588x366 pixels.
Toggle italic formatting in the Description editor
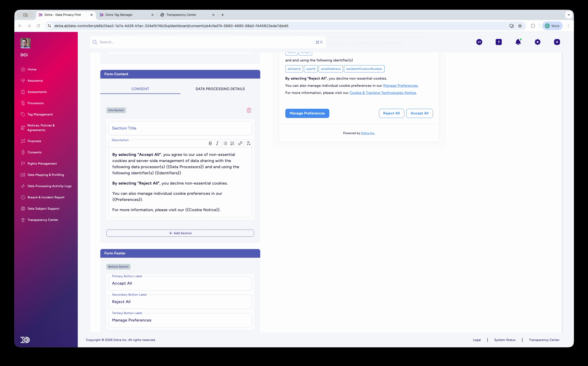point(217,143)
